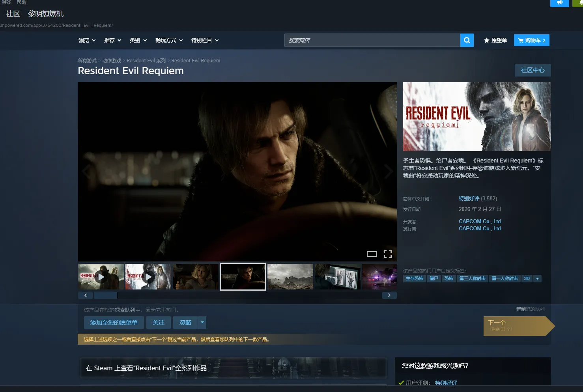Toggle ignore (忽略) for this game
Screen dimensions: 583x392
coord(185,323)
